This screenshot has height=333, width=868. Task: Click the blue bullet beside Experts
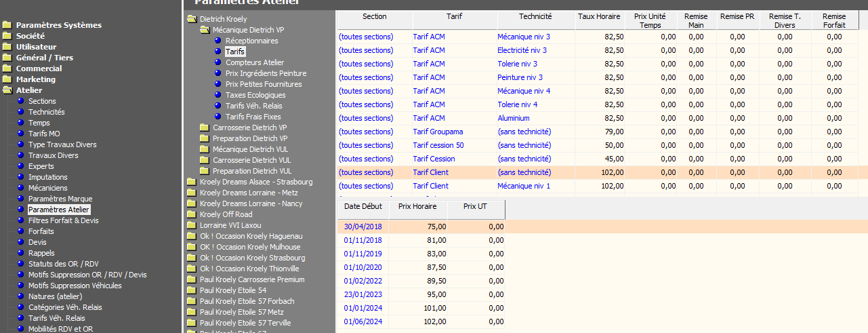pyautogui.click(x=20, y=166)
